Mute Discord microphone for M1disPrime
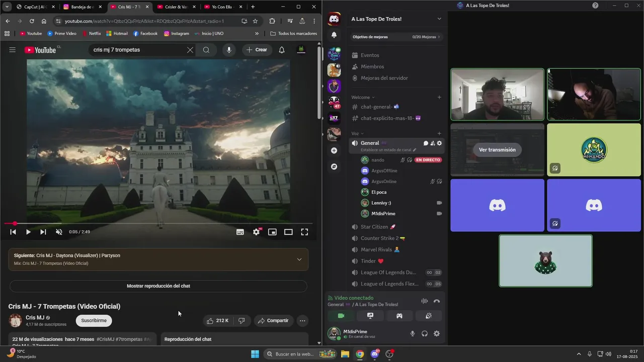 [x=413, y=333]
